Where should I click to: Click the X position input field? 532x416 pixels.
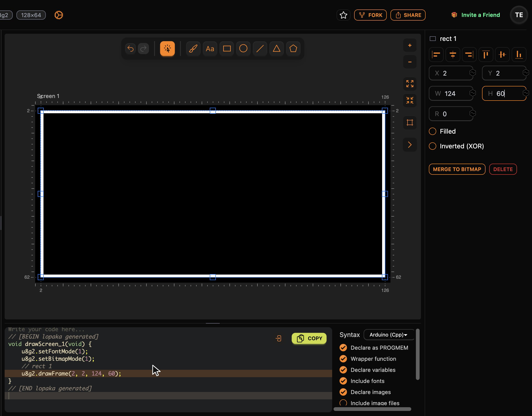pos(451,73)
